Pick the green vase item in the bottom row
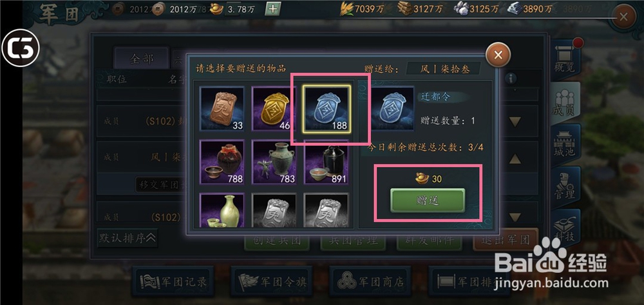644x305 pixels. [x=222, y=210]
